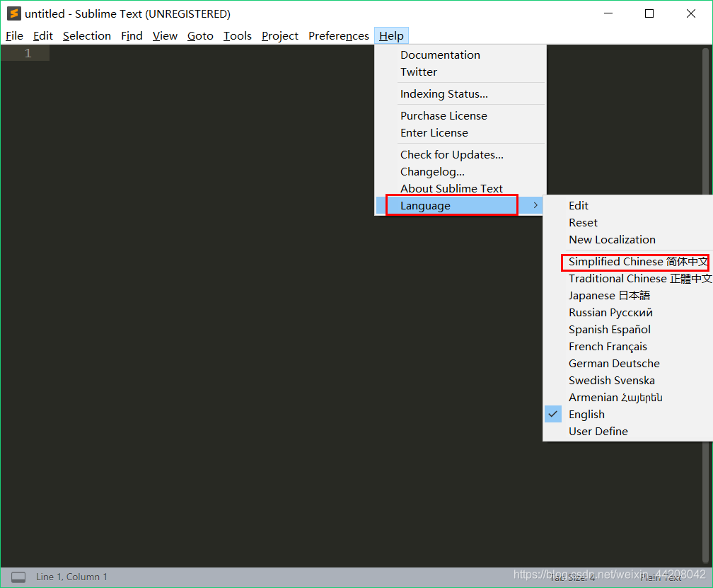Screen dimensions: 713x588
Task: Switch language to Armenian
Action: click(x=628, y=398)
